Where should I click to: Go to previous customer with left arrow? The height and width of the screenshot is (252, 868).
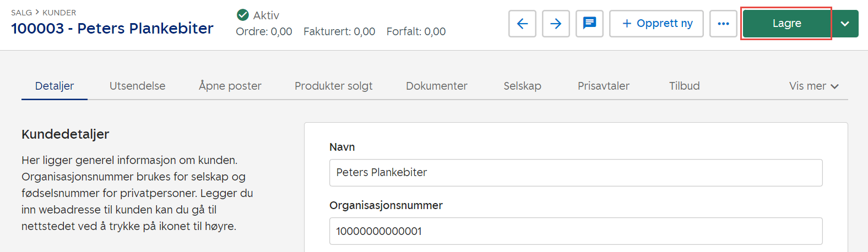click(522, 24)
